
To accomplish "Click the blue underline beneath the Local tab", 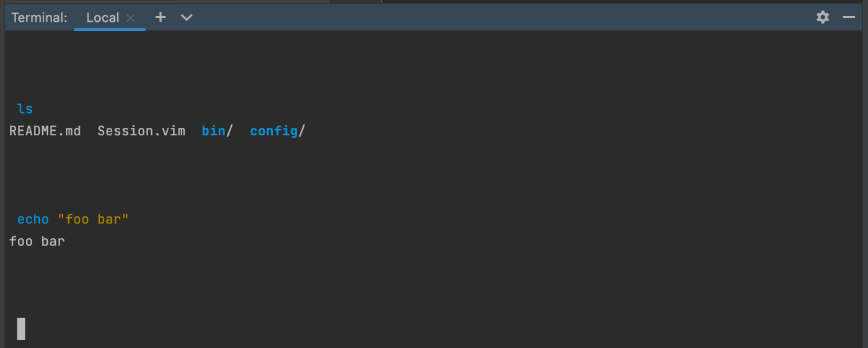I will (x=110, y=29).
